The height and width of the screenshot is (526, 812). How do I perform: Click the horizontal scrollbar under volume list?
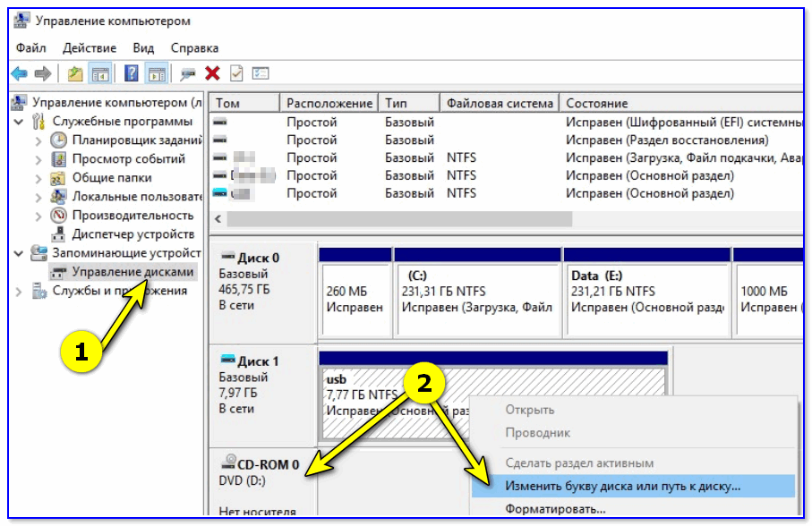pyautogui.click(x=398, y=219)
